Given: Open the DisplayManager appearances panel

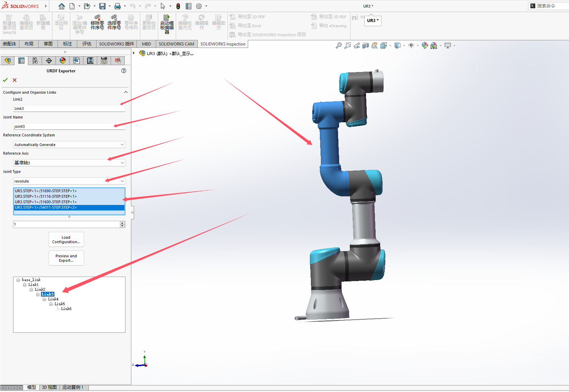Looking at the screenshot, I should click(62, 60).
